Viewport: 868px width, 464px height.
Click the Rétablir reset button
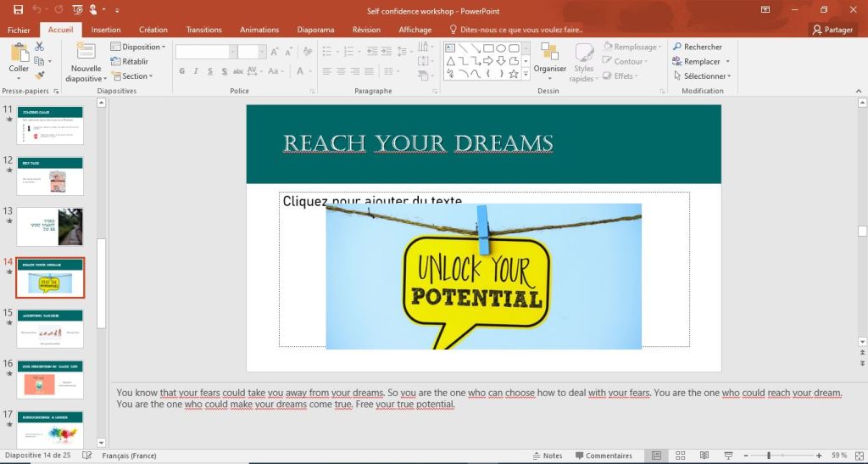coord(134,61)
